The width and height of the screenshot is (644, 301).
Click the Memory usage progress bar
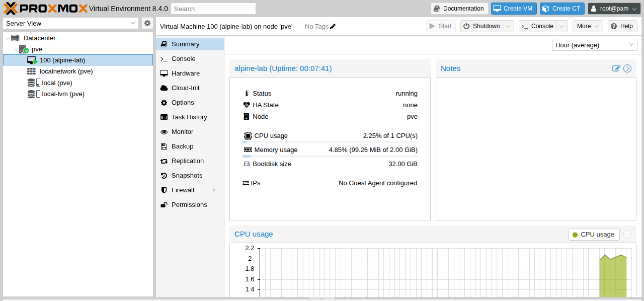point(330,157)
